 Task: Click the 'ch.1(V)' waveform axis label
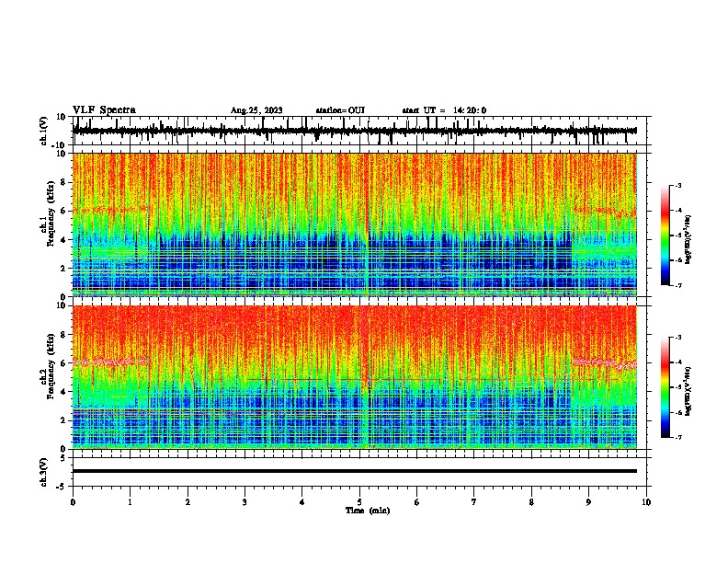click(44, 131)
